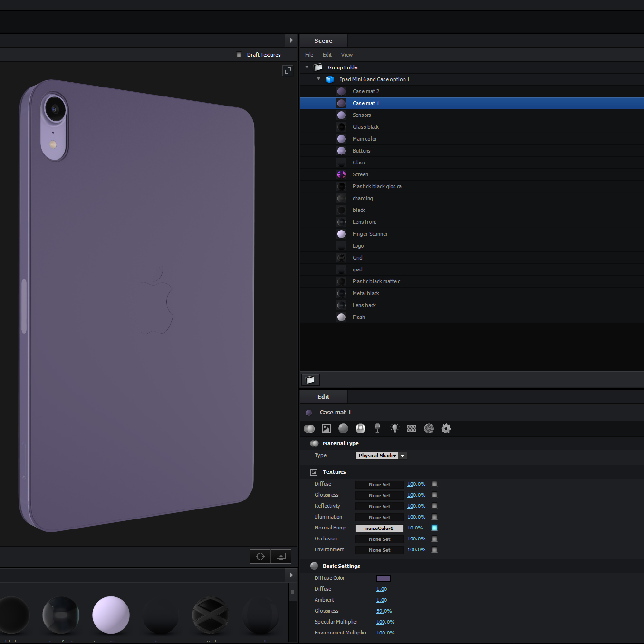This screenshot has width=644, height=644.
Task: Open the wine glass transparency tab icon
Action: [x=377, y=429]
